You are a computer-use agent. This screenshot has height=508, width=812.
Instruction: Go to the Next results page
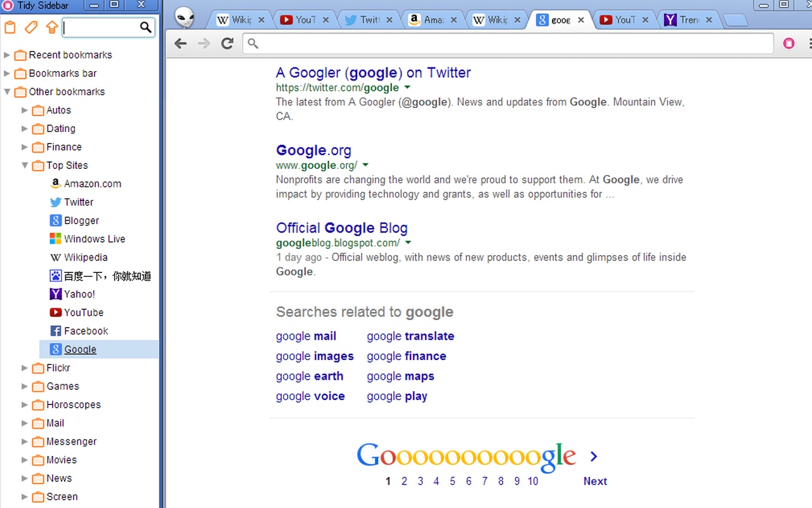(595, 481)
